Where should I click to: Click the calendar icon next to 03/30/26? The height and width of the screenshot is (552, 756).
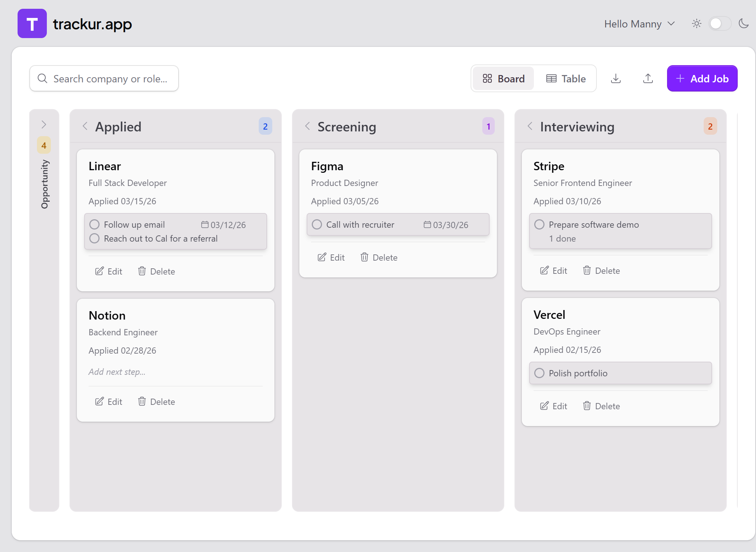(427, 224)
